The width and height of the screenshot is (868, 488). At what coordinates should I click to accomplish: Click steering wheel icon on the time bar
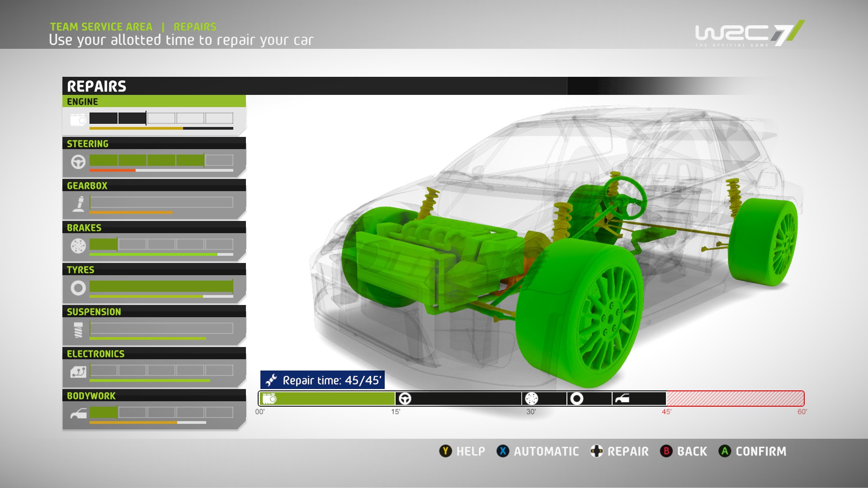(x=405, y=399)
